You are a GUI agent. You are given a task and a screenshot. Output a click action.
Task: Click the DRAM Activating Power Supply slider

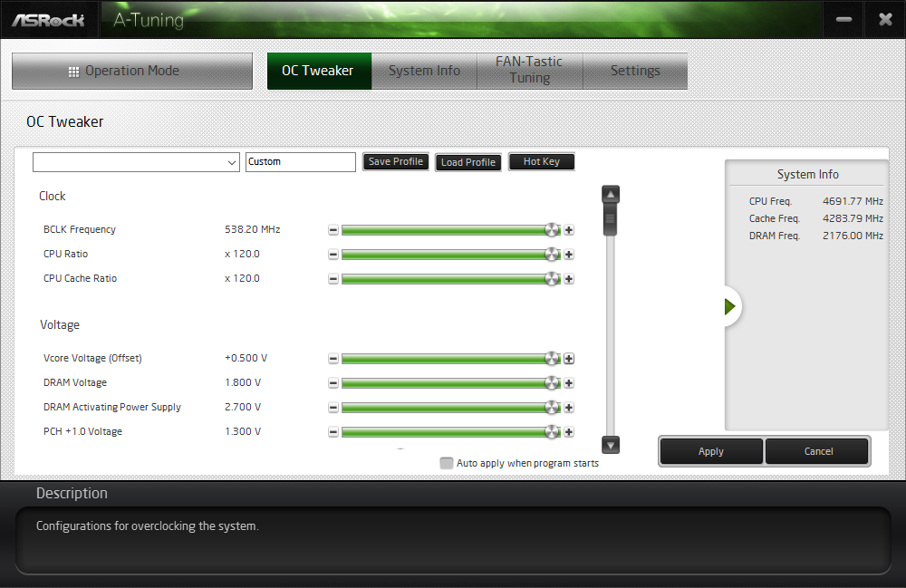click(x=450, y=408)
